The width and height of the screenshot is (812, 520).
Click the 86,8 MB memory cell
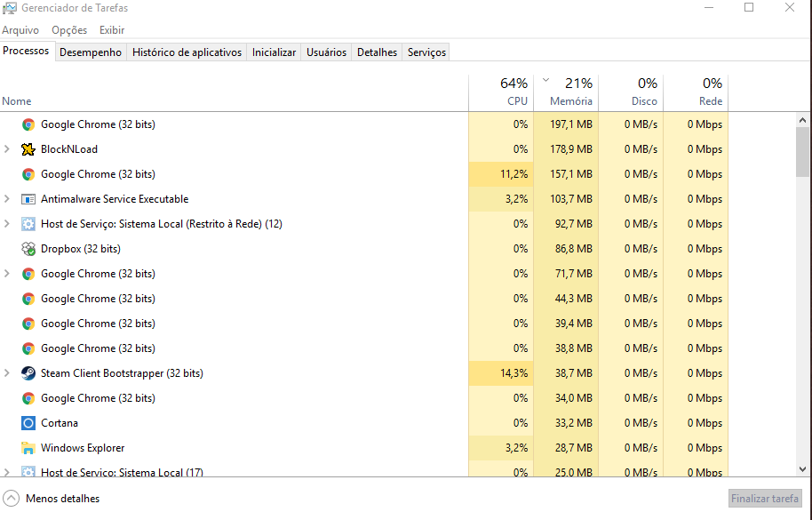tap(566, 249)
